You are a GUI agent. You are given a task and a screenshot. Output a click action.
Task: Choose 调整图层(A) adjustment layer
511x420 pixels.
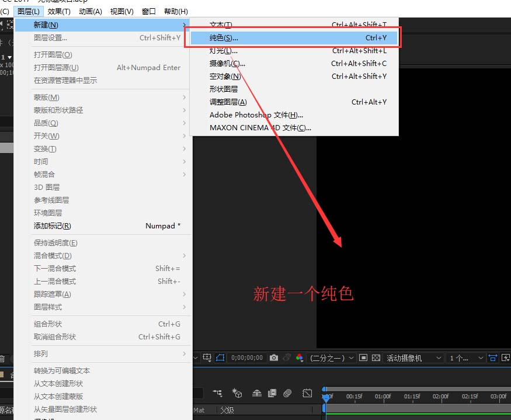294,102
